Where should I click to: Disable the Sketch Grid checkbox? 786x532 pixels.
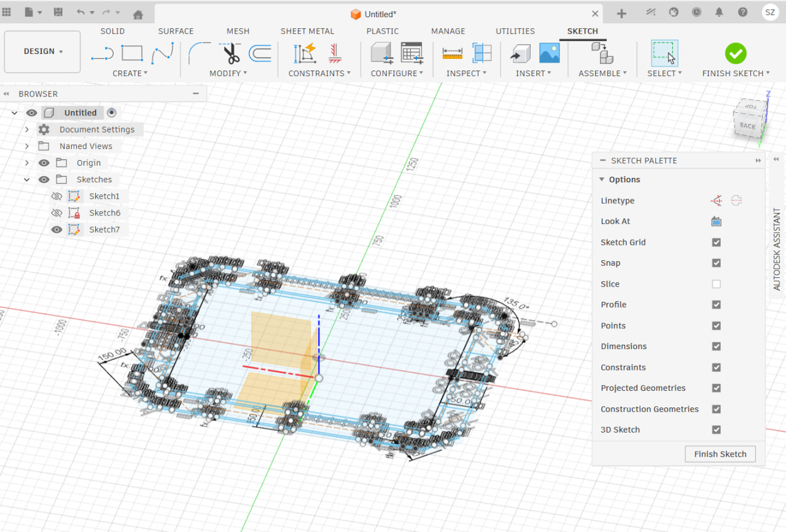tap(716, 242)
